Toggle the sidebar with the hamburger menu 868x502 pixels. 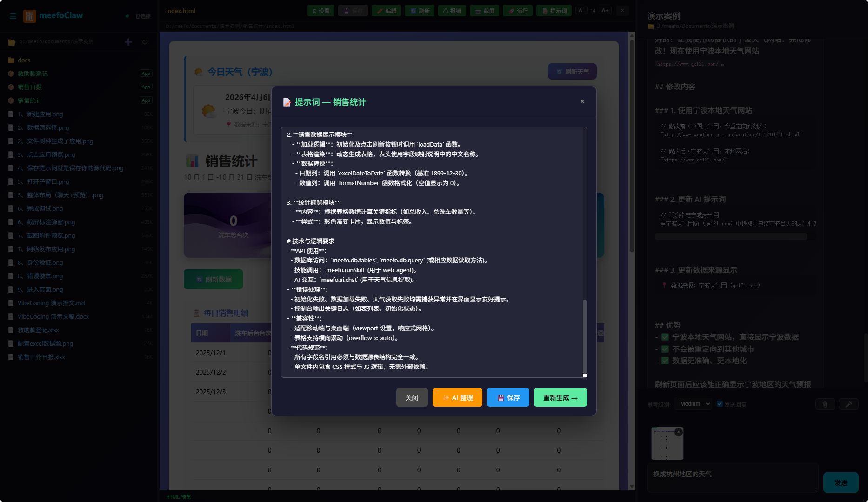pos(13,16)
